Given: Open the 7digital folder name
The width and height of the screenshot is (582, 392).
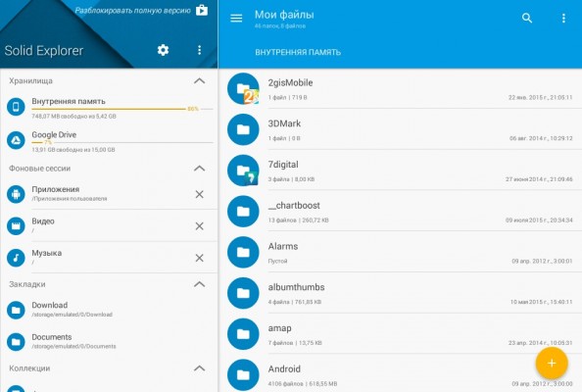Looking at the screenshot, I should coord(283,165).
